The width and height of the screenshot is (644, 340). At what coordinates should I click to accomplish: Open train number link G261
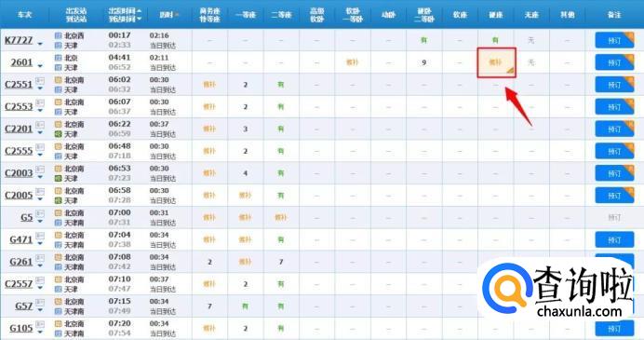tap(21, 262)
